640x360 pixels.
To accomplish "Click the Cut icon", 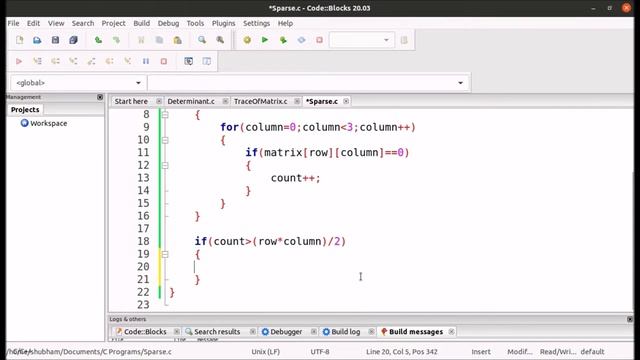I will point(141,40).
